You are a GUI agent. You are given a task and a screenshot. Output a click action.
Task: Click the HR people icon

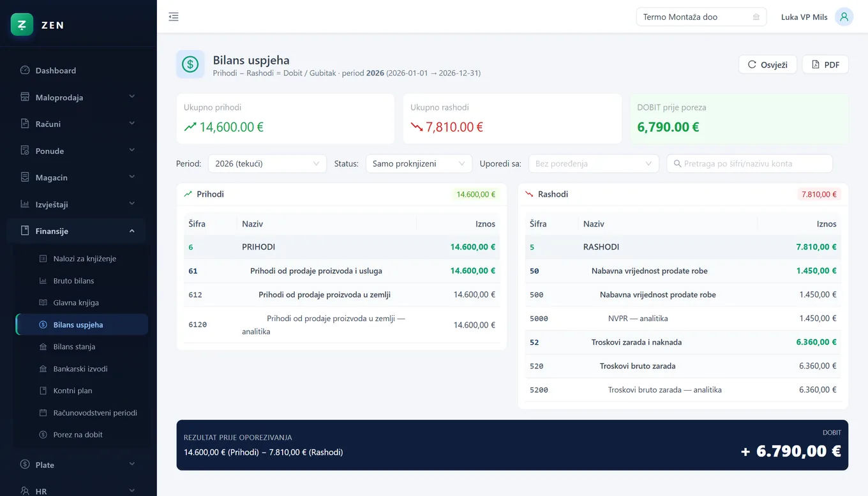(x=25, y=491)
